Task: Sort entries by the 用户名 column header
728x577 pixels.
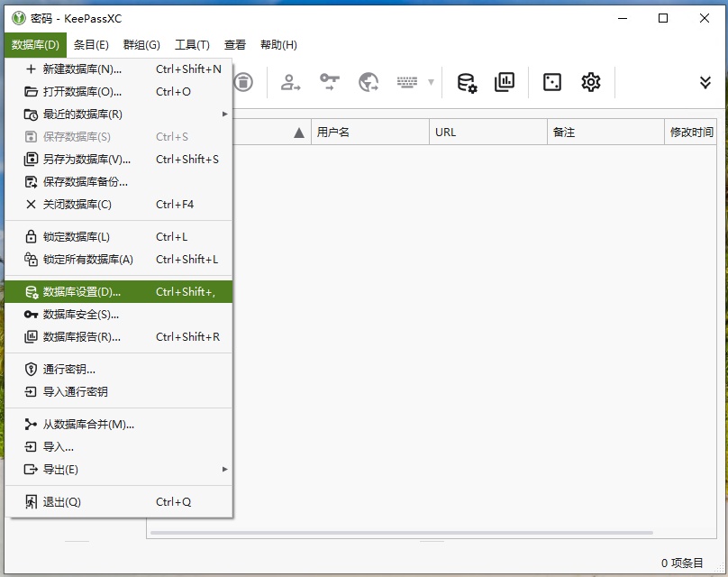Action: point(371,132)
